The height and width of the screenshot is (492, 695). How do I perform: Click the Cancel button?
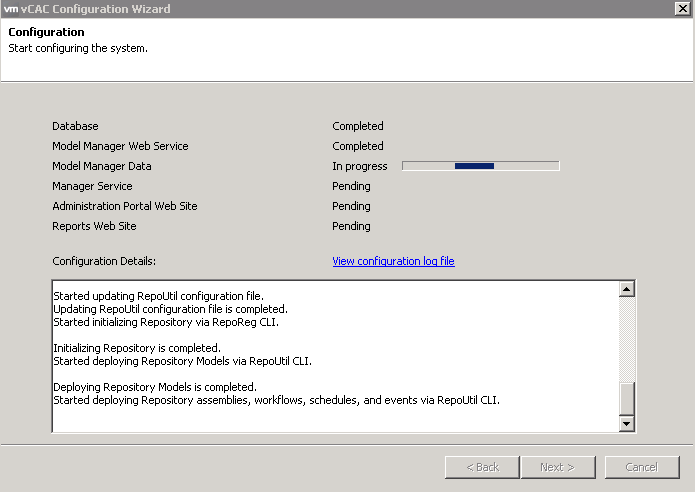pos(642,467)
